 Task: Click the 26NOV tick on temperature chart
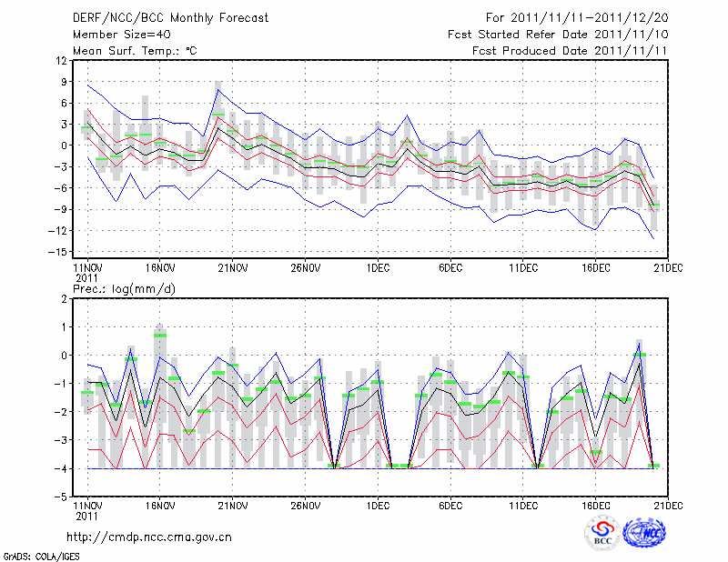[x=305, y=268]
